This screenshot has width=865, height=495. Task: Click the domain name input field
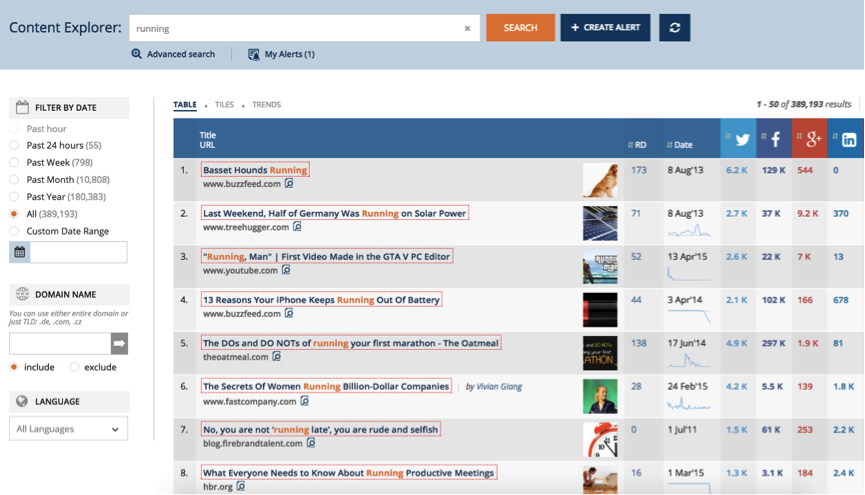[x=60, y=343]
